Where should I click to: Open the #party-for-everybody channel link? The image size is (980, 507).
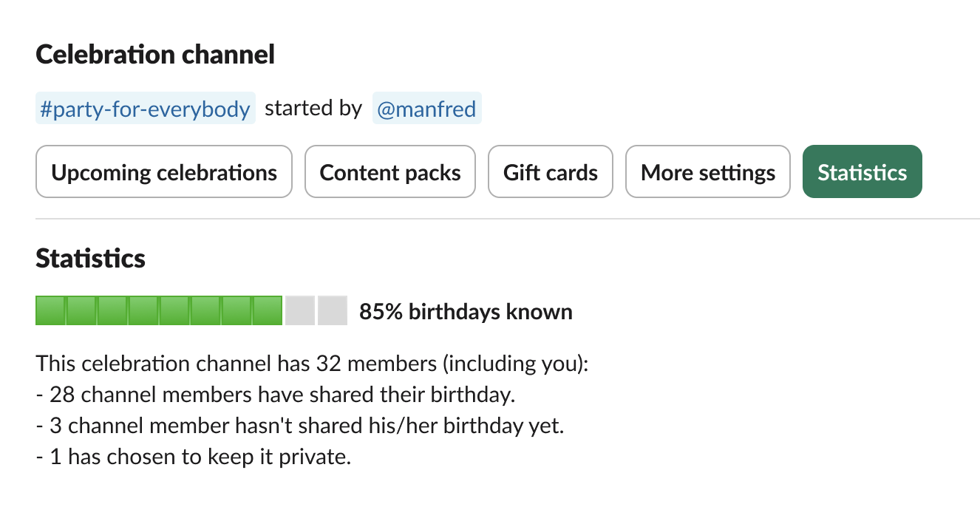click(x=145, y=108)
